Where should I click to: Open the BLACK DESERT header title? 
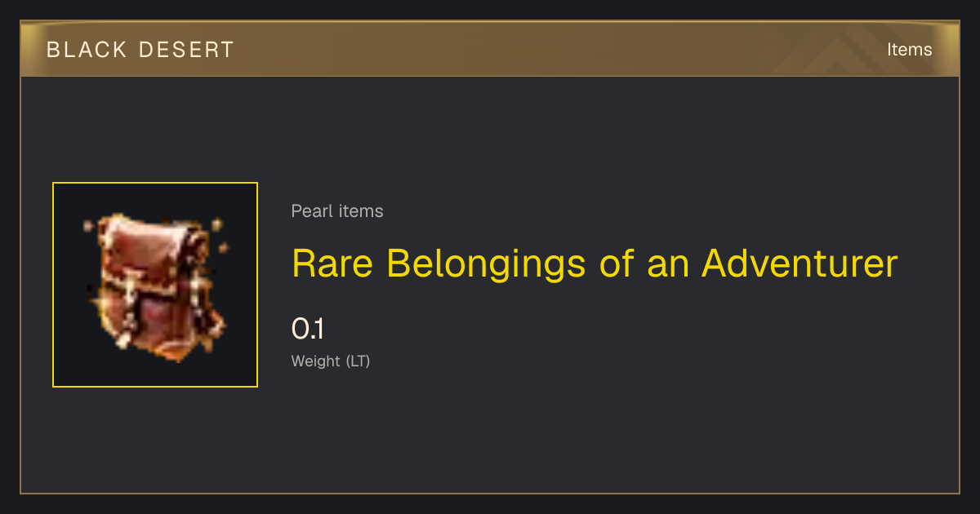pyautogui.click(x=140, y=50)
